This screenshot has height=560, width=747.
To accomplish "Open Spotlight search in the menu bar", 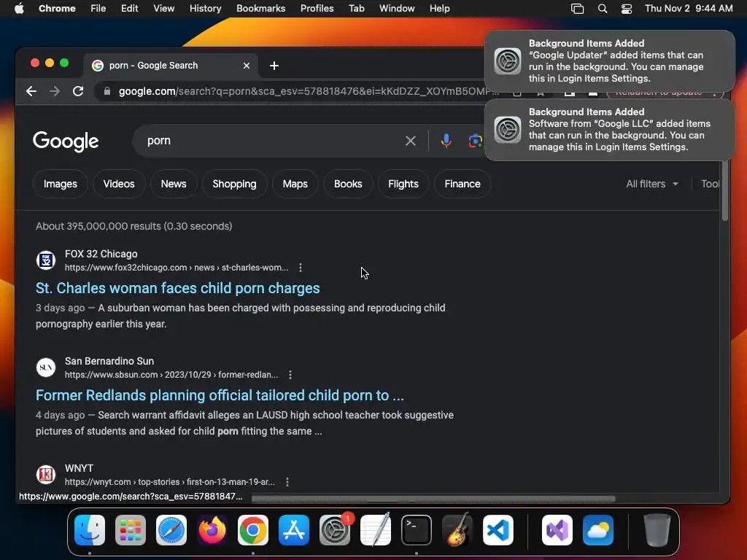I will coord(603,9).
